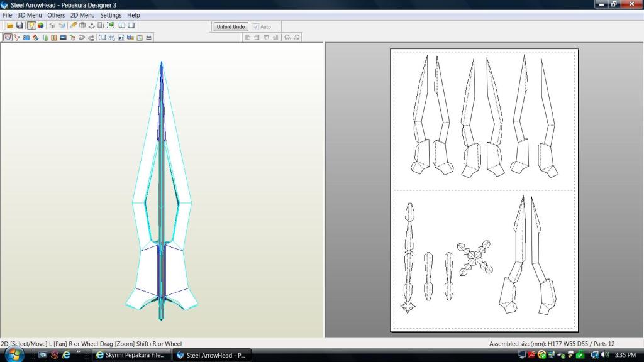Switch to single-pane window layout icon
Screen dimensions: 644x362
tap(131, 25)
